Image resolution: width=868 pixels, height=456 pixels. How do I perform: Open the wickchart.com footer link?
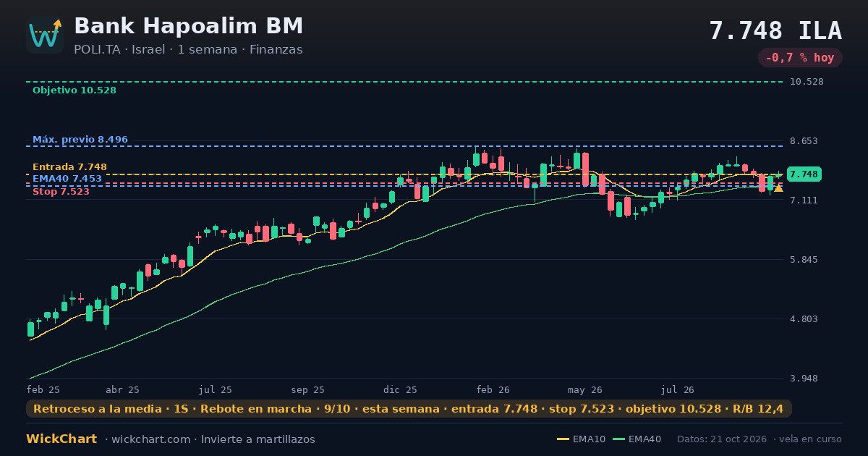tap(150, 439)
